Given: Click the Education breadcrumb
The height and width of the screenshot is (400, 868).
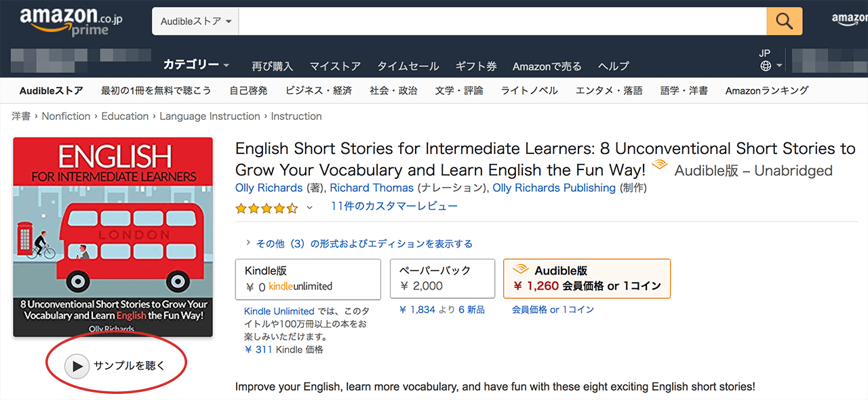Looking at the screenshot, I should 125,116.
